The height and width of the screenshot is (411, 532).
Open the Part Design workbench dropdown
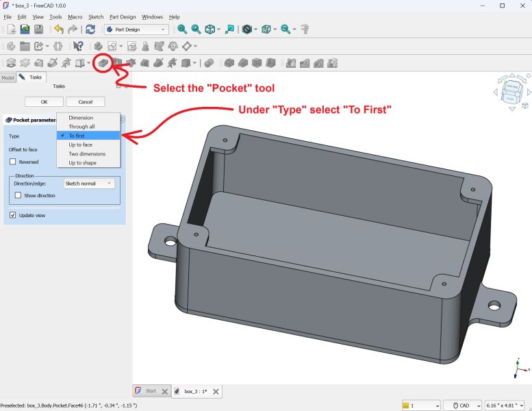tap(136, 29)
